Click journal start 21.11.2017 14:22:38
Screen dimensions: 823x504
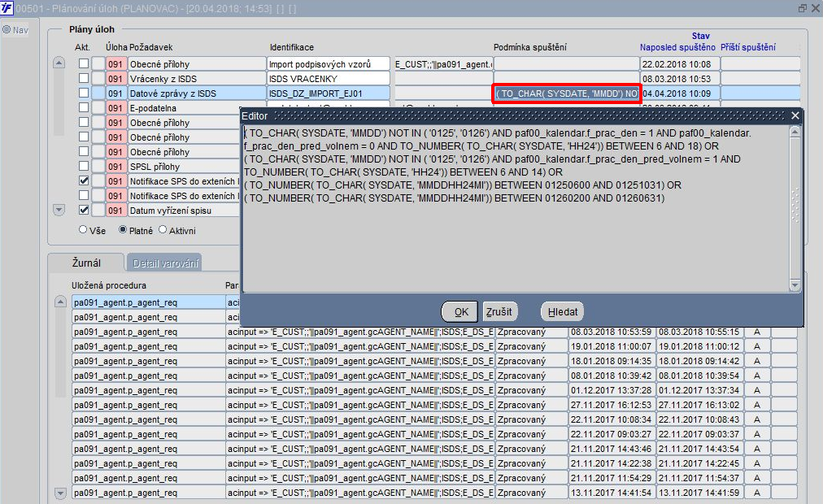[x=612, y=463]
